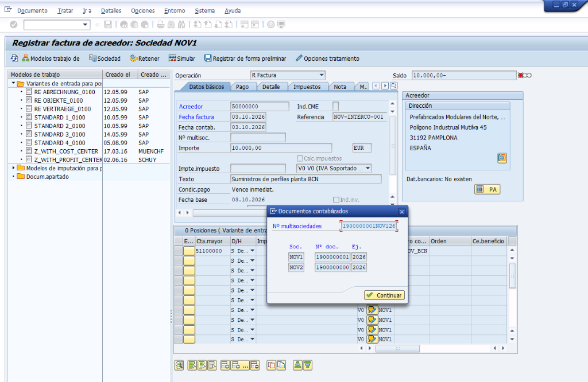The width and height of the screenshot is (588, 382).
Task: Click the Exit up-arrow icon in top toolbar
Action: [134, 25]
